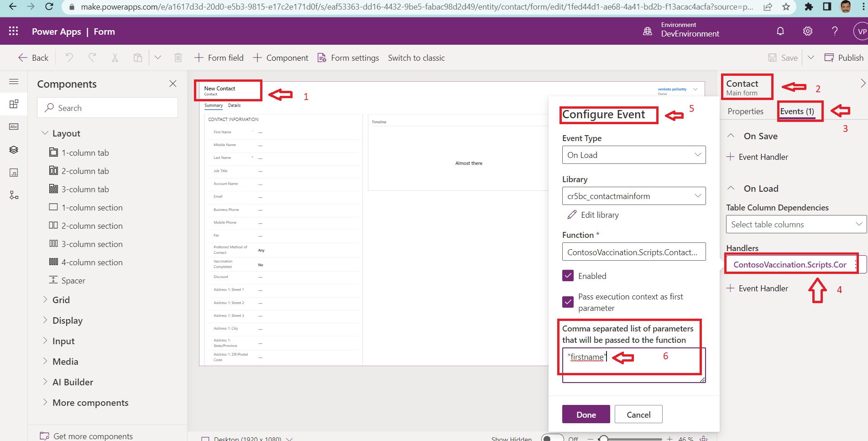Switch to the Details tab on the form
The height and width of the screenshot is (441, 868).
(234, 105)
